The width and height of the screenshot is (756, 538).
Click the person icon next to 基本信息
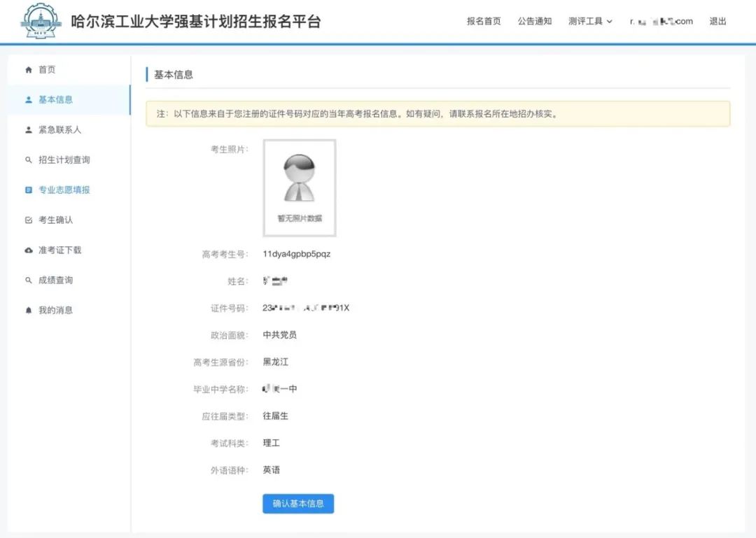point(27,99)
